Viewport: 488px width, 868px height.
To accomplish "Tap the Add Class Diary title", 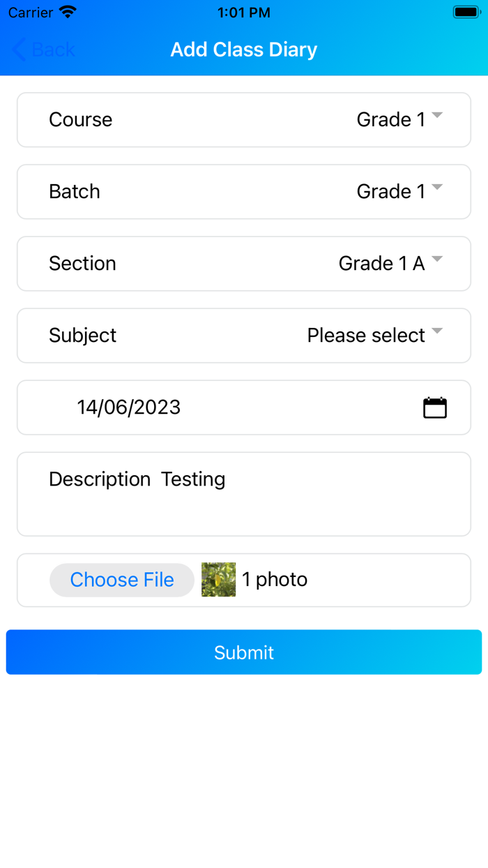I will click(244, 50).
